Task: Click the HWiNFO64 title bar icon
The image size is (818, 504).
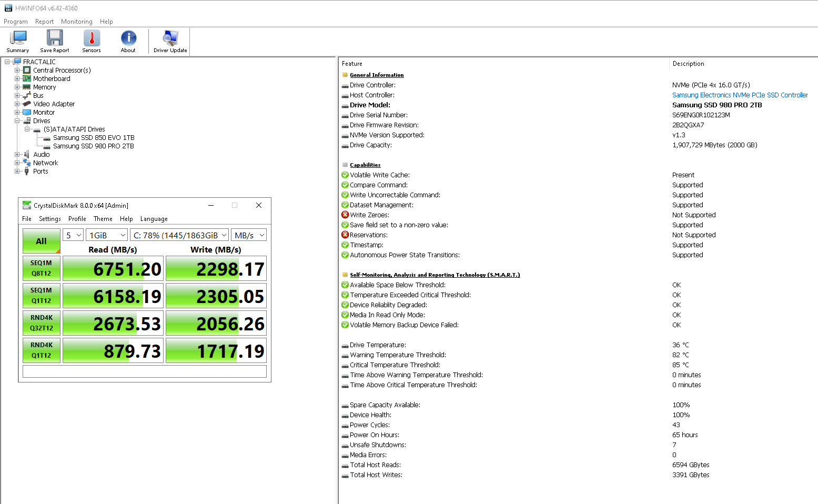Action: (x=8, y=8)
